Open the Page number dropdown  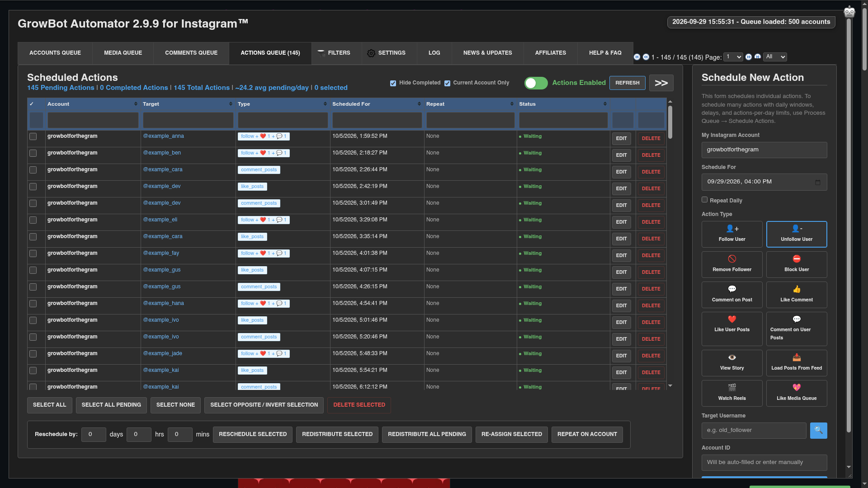click(733, 57)
